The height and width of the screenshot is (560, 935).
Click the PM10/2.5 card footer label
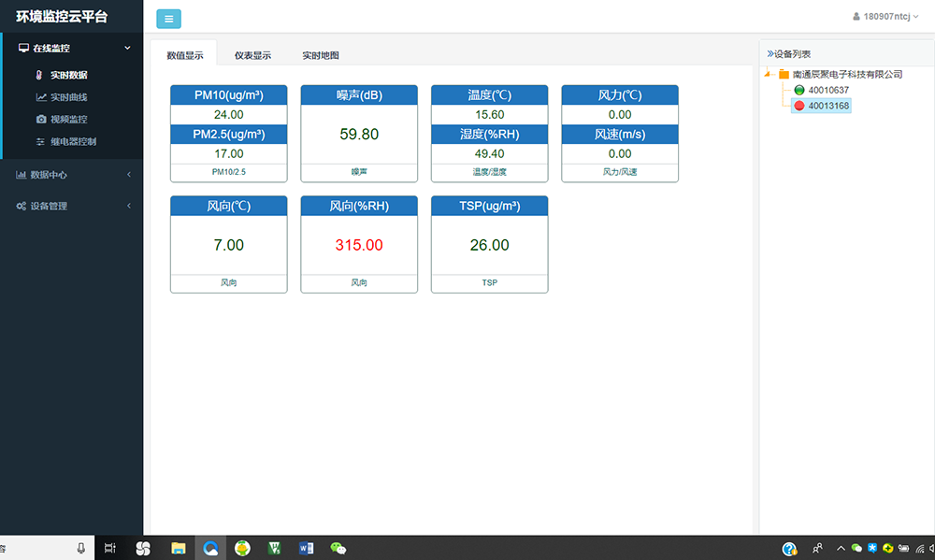click(x=229, y=172)
